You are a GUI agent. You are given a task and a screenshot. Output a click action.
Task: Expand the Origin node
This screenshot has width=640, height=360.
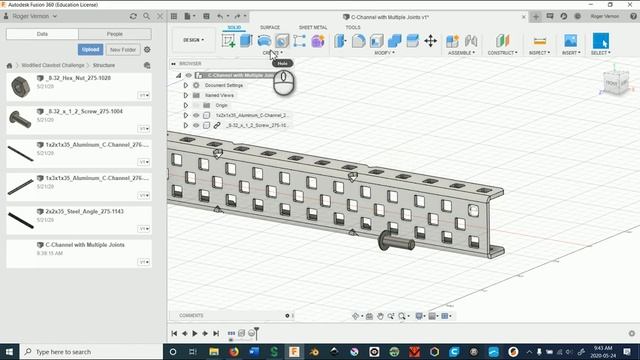(186, 105)
